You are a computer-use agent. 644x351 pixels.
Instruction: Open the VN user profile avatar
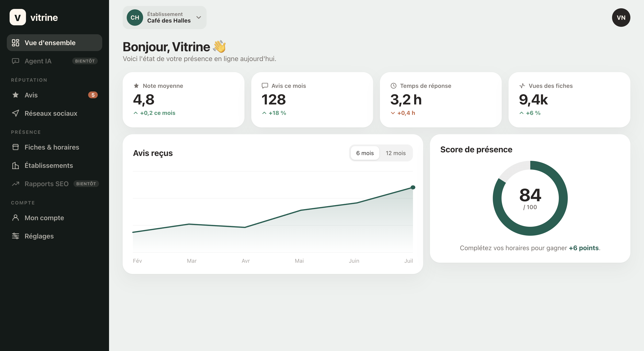621,17
